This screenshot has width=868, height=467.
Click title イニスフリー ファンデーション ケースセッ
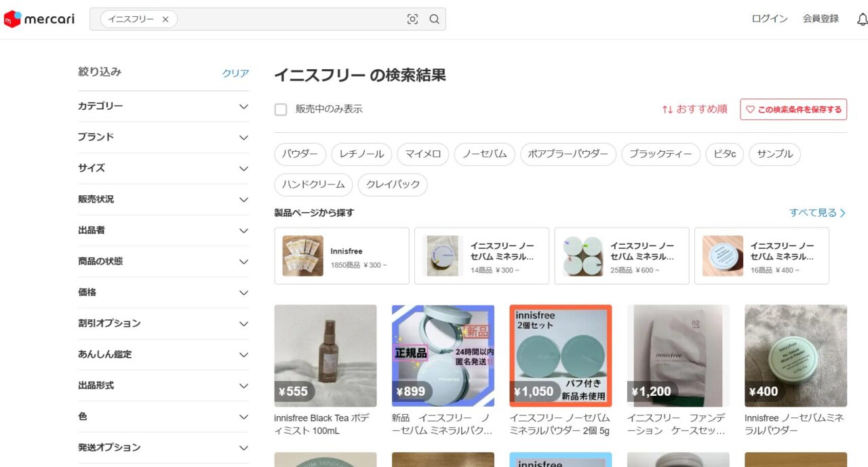click(x=677, y=424)
